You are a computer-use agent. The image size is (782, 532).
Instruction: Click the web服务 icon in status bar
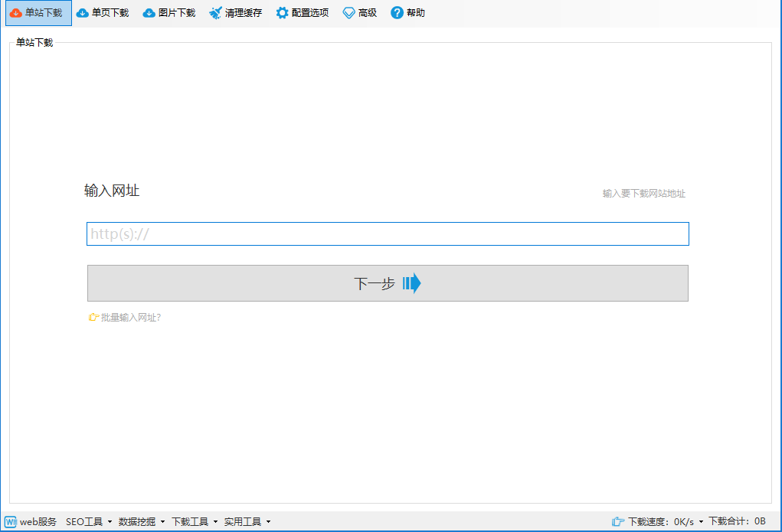click(x=11, y=521)
